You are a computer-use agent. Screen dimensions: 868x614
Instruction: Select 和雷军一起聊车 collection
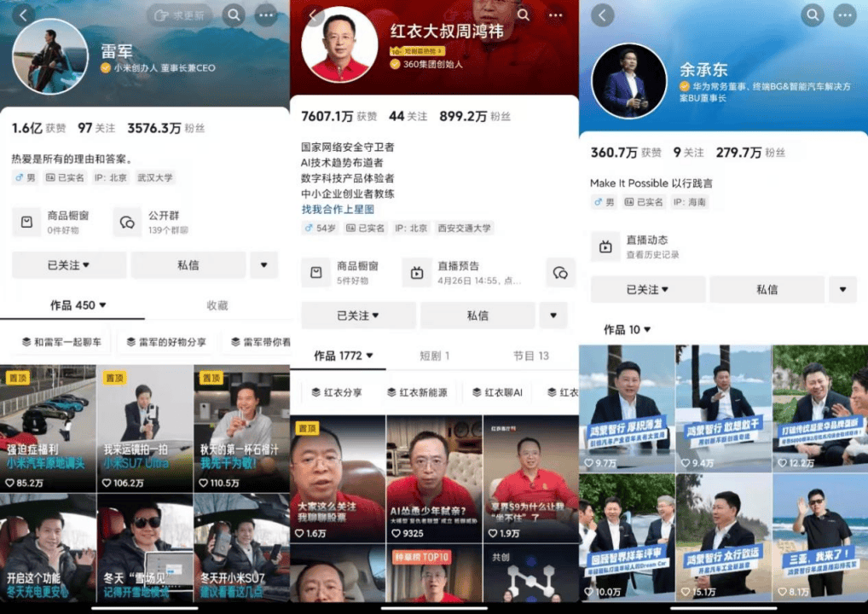(61, 342)
